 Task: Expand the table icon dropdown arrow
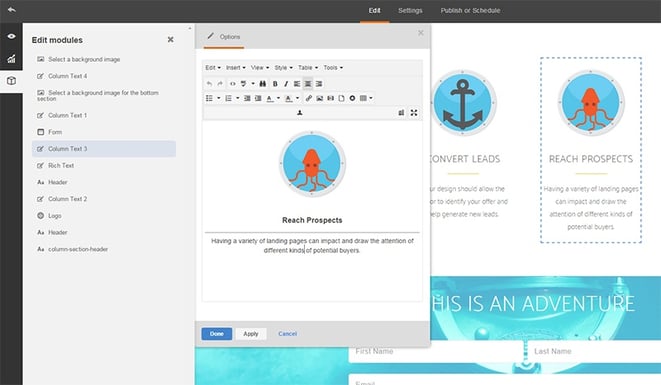(x=371, y=98)
